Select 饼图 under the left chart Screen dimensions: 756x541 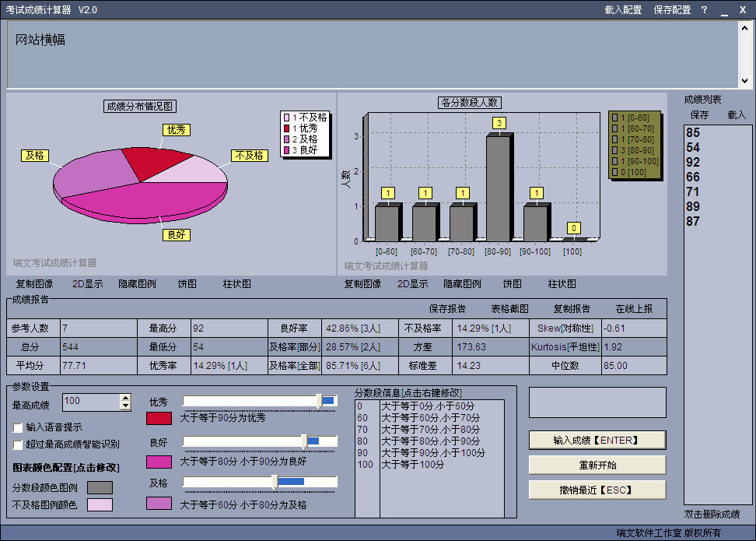(x=187, y=284)
